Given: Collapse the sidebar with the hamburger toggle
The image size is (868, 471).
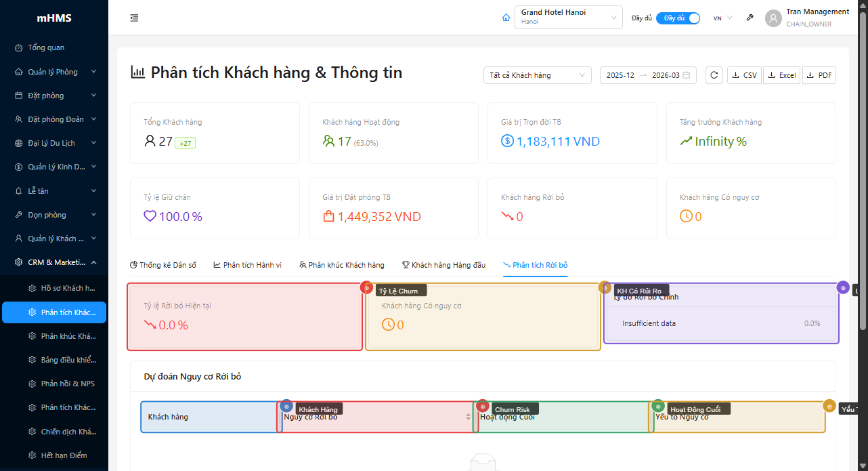Looking at the screenshot, I should tap(134, 18).
